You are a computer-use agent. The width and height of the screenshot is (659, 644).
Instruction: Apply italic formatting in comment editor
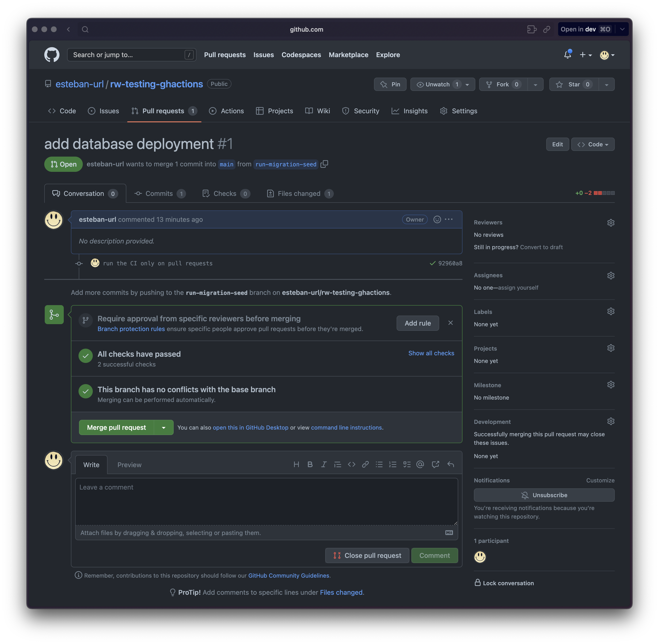324,464
